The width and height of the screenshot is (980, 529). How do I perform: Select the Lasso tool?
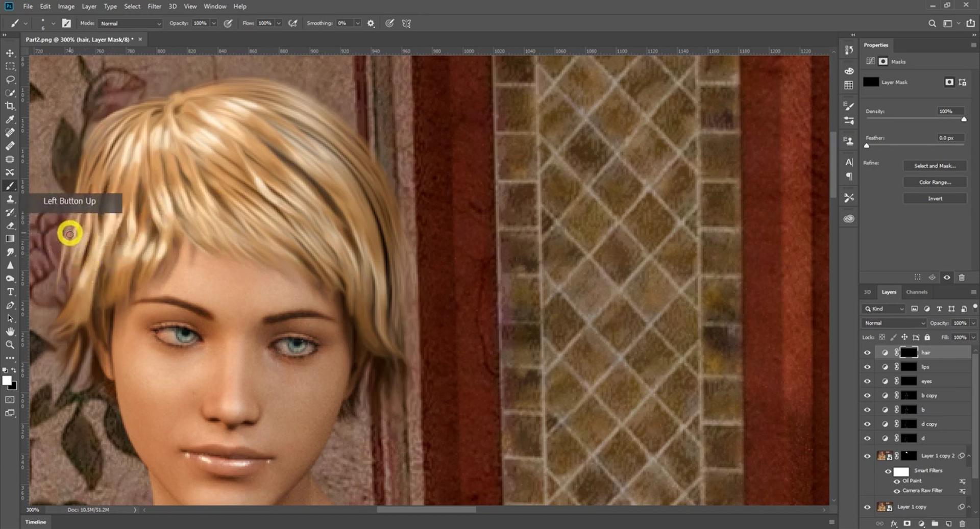[10, 80]
